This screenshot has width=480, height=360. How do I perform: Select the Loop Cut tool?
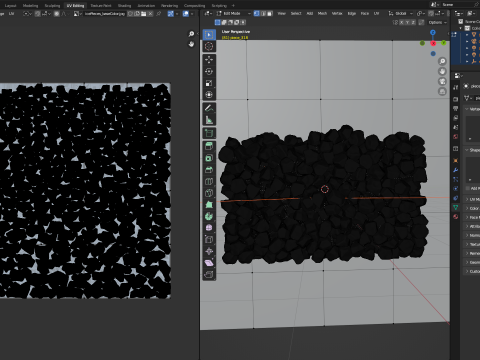[x=209, y=181]
